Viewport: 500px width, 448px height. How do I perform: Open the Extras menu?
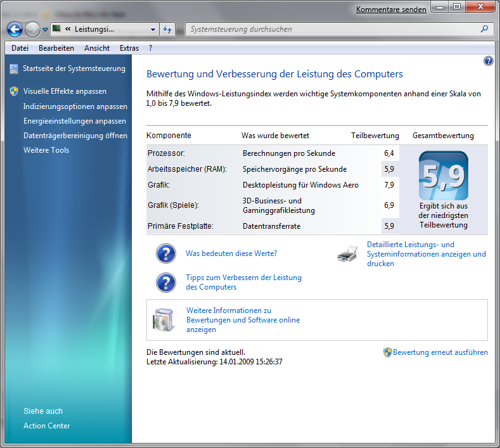pyautogui.click(x=129, y=48)
